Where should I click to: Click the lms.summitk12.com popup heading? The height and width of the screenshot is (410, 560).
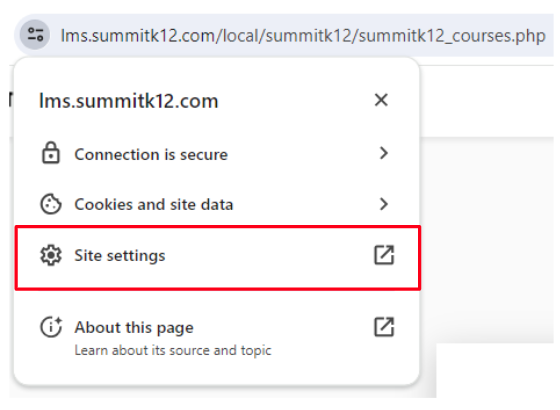pyautogui.click(x=129, y=101)
